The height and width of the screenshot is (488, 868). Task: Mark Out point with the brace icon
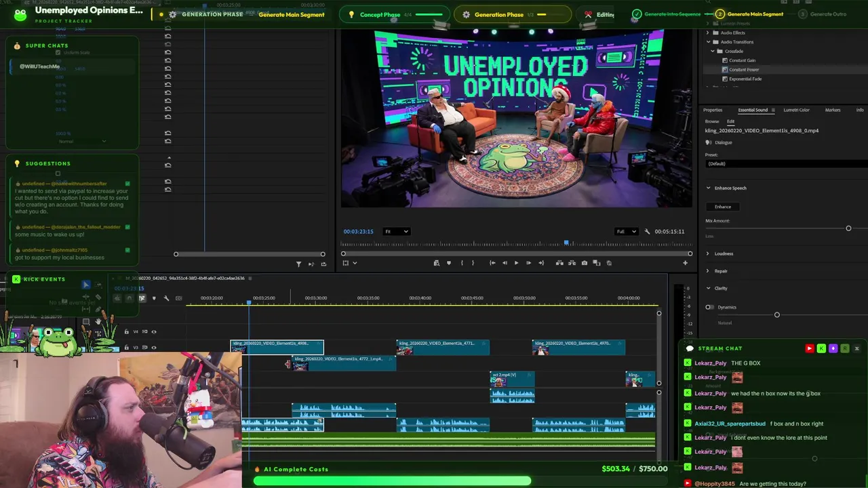(473, 263)
